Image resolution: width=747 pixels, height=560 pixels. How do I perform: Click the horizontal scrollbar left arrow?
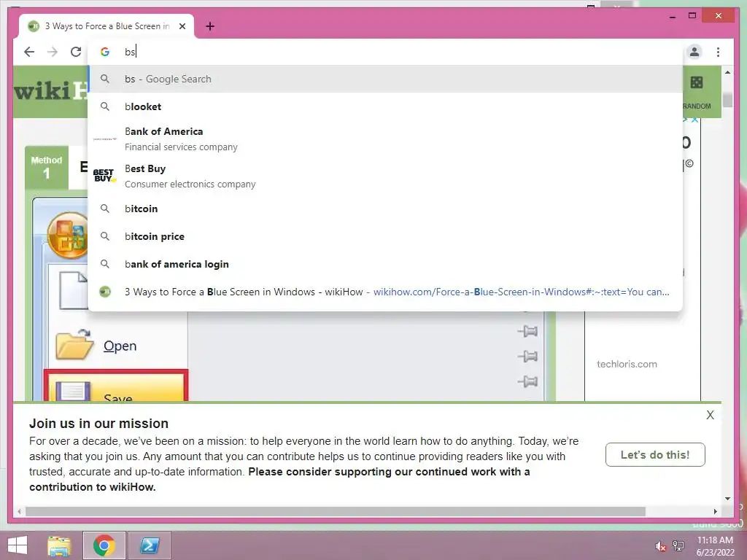19,511
